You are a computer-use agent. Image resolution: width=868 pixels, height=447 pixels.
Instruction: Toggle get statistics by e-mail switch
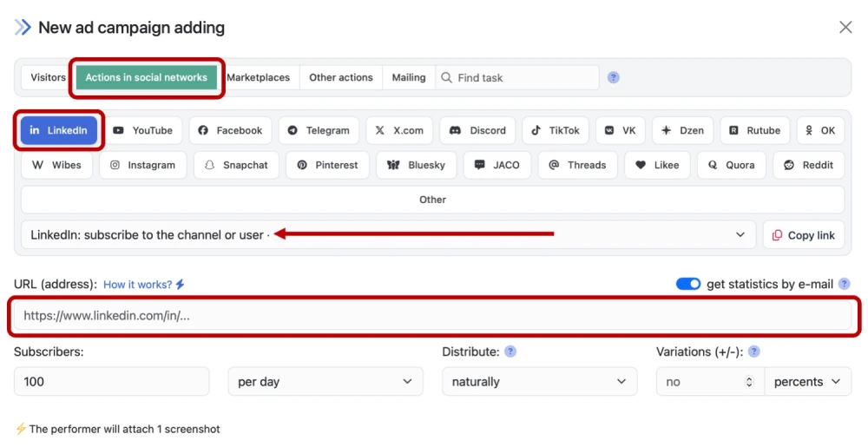point(688,284)
